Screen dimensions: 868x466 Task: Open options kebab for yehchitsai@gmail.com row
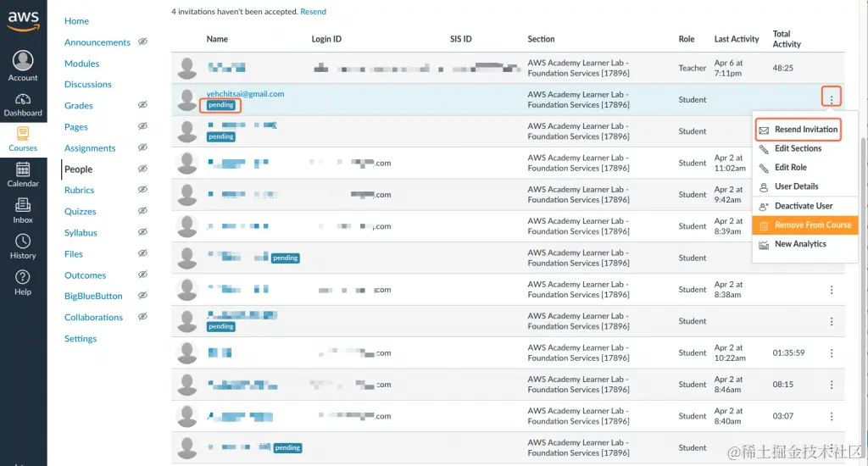coord(831,99)
